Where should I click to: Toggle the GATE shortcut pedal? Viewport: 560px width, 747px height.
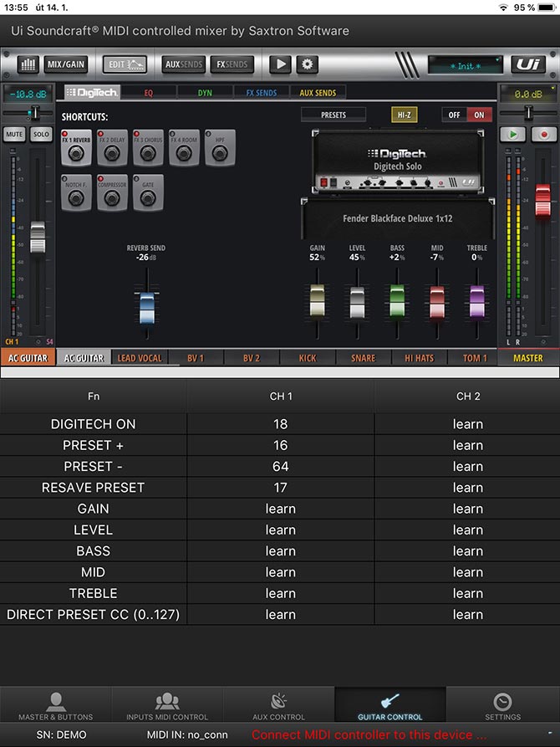pos(148,192)
